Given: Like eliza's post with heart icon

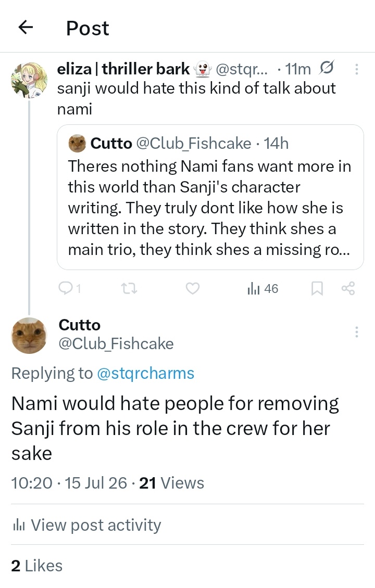Looking at the screenshot, I should (193, 288).
